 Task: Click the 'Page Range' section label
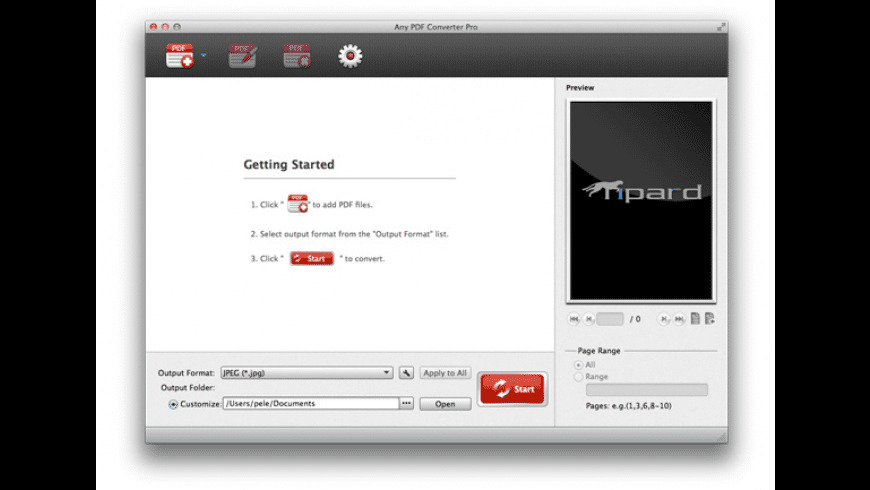point(599,351)
